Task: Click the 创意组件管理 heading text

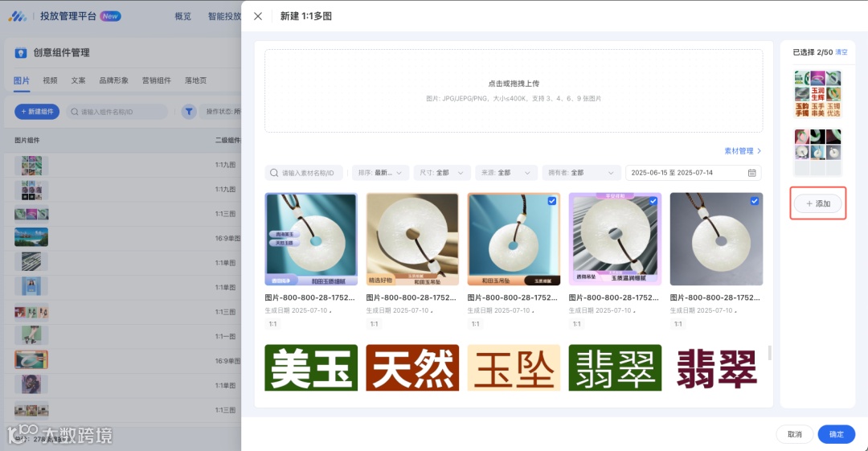Action: (x=61, y=53)
